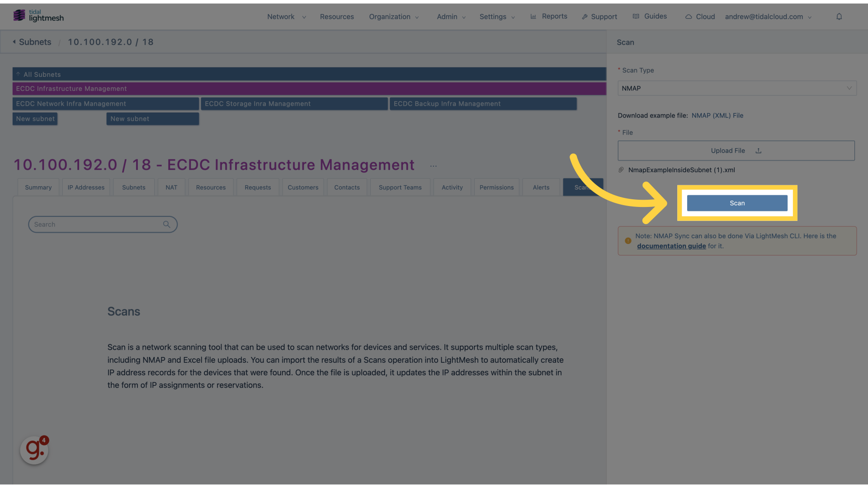
Task: Click the Cloud icon in the top bar
Action: pos(689,17)
